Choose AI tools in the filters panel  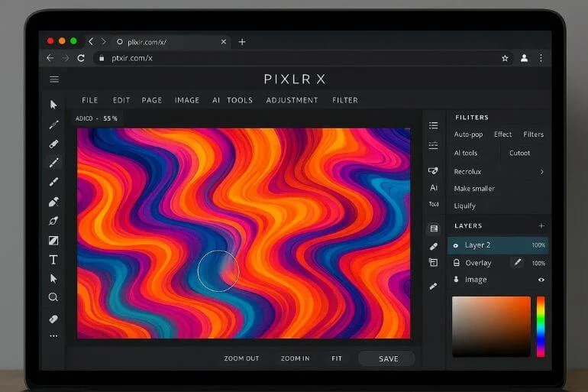(x=466, y=153)
